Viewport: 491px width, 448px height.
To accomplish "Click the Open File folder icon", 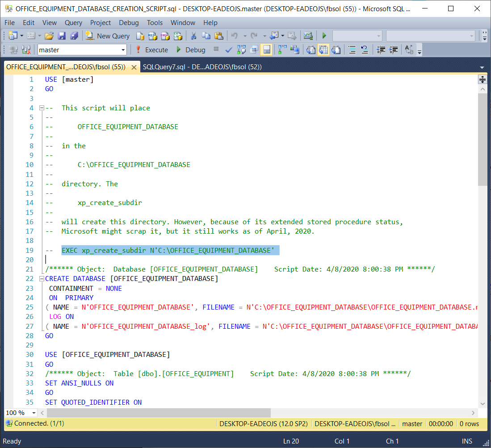I will [50, 36].
